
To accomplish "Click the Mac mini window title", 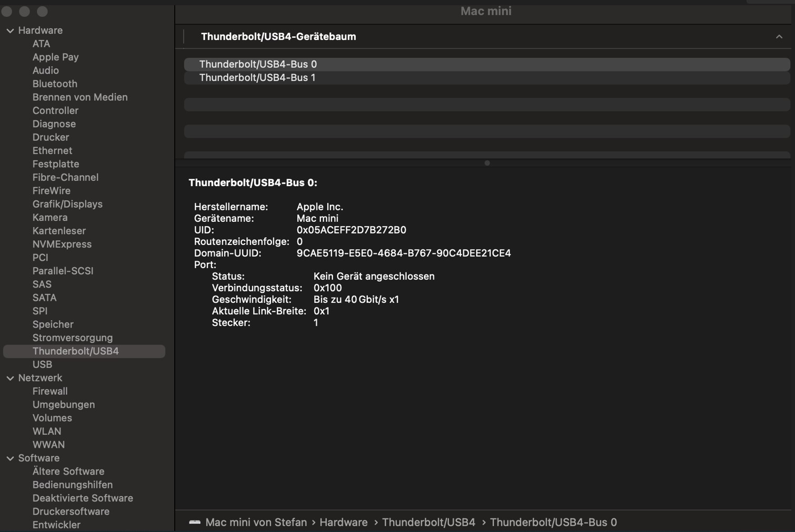I will pyautogui.click(x=486, y=11).
